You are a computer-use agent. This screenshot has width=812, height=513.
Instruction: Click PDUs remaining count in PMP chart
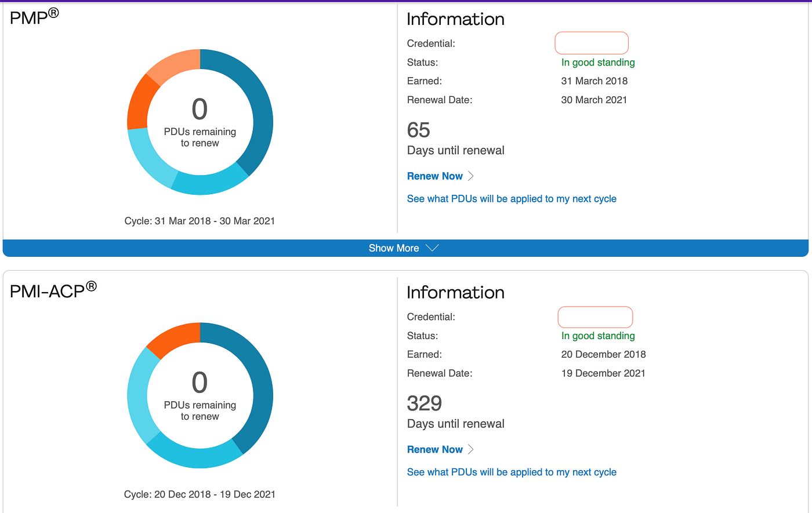pyautogui.click(x=200, y=109)
